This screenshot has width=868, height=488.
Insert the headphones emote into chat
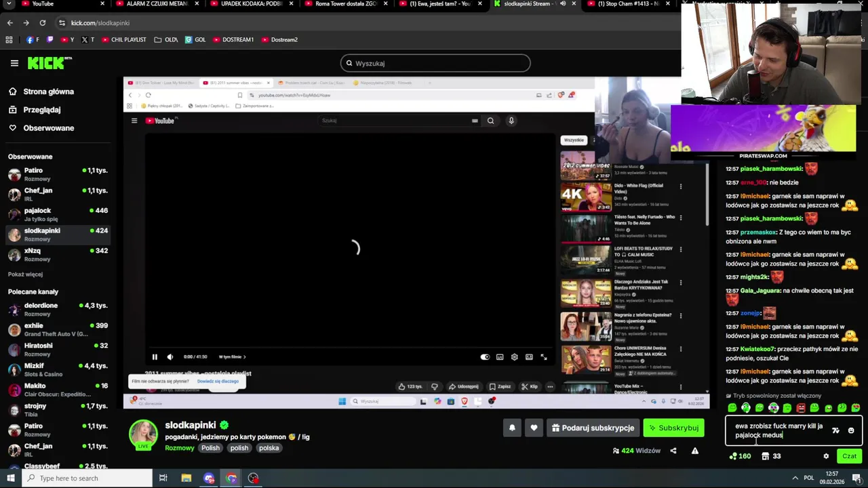click(746, 408)
